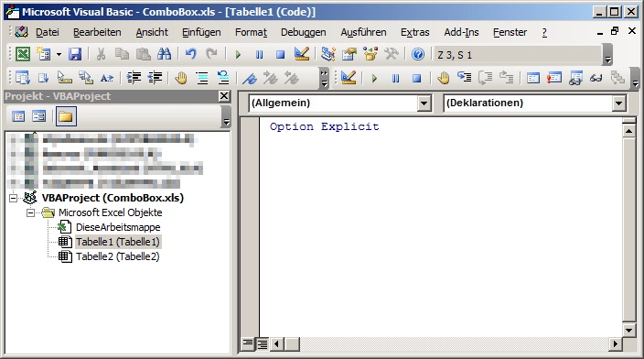Open Find with the binoculars icon
Viewport: 644px width, 359px height.
164,54
